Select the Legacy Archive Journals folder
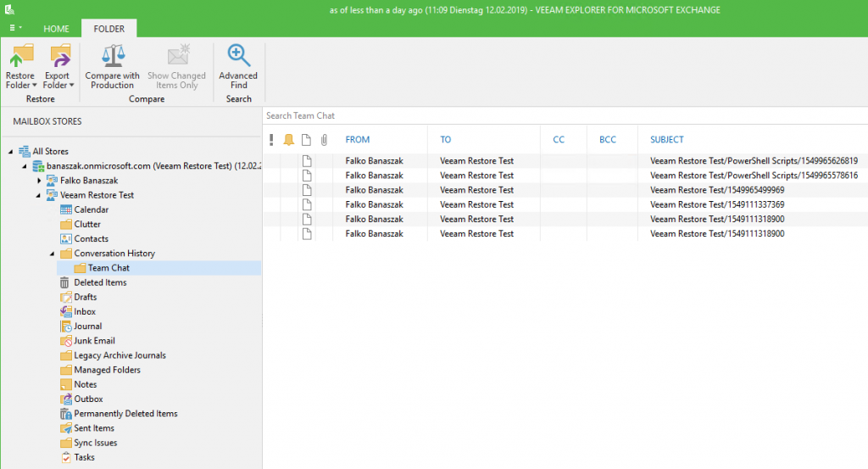The width and height of the screenshot is (868, 469). [x=113, y=355]
